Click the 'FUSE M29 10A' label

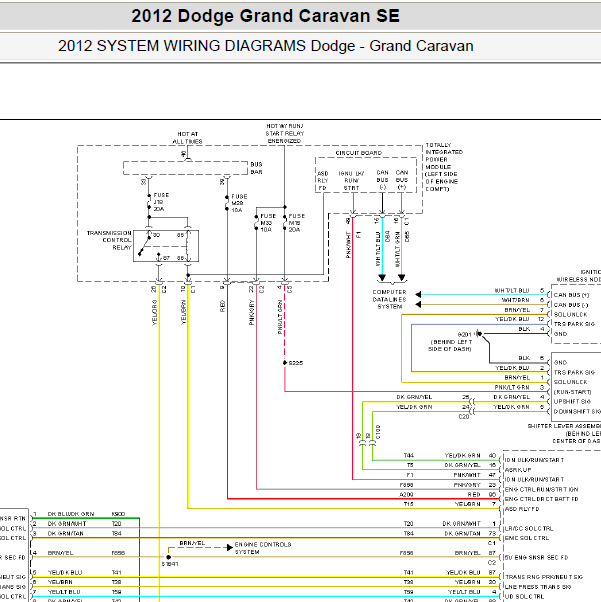click(x=239, y=203)
